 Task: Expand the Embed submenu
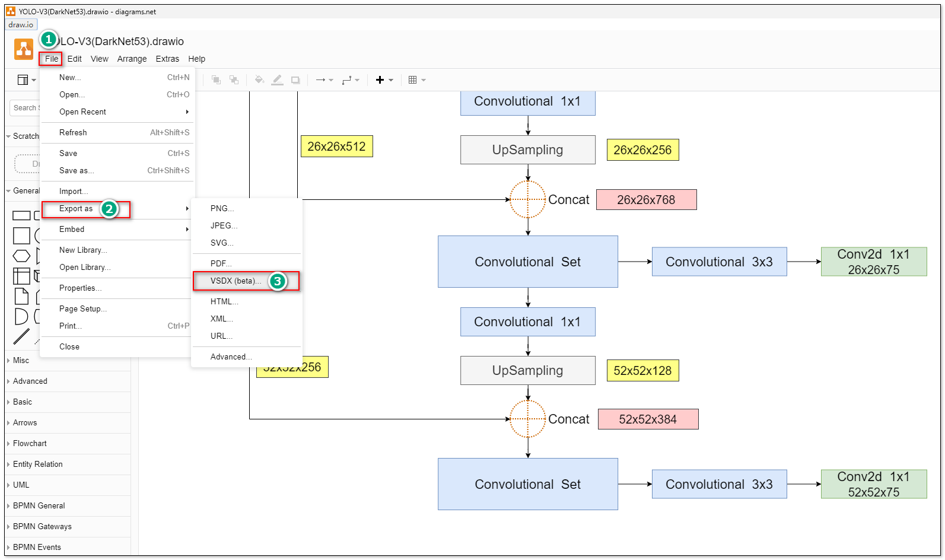point(117,229)
